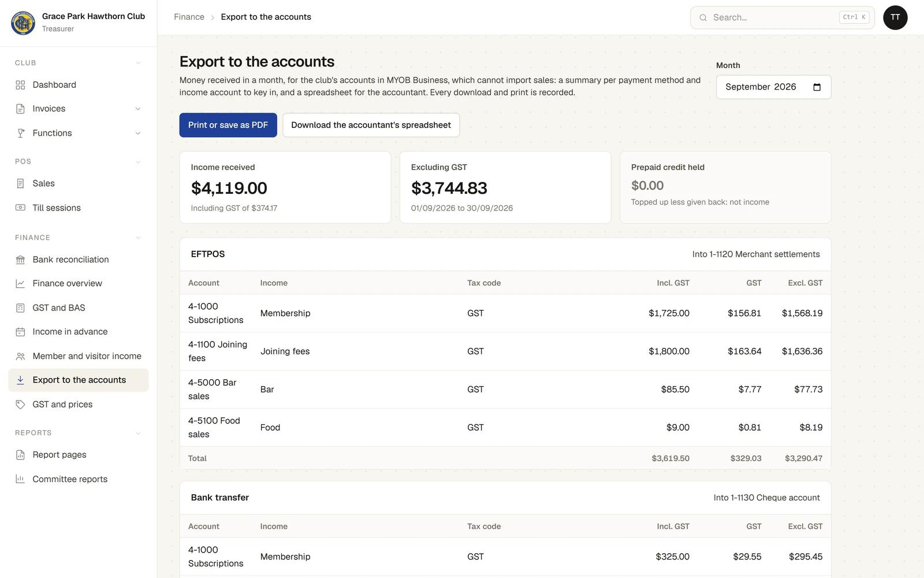Screen dimensions: 924x578
Task: Click the Income in advance calendar icon
Action: coord(20,332)
